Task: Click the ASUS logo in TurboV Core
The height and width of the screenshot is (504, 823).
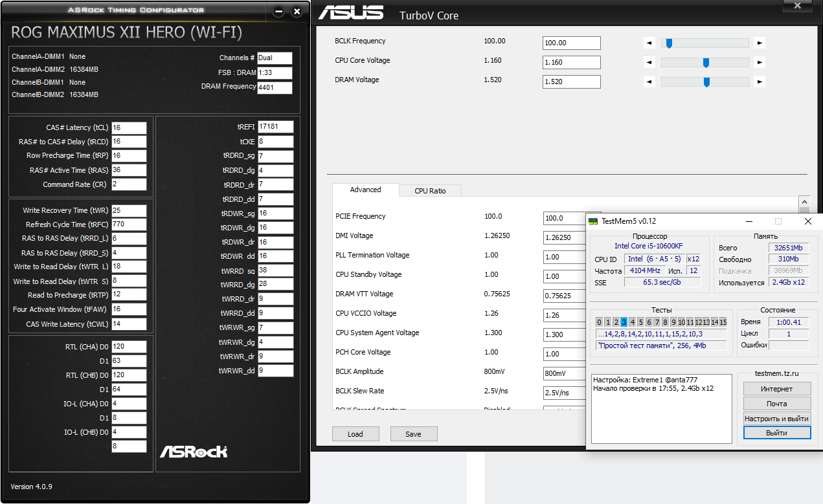Action: click(x=350, y=13)
